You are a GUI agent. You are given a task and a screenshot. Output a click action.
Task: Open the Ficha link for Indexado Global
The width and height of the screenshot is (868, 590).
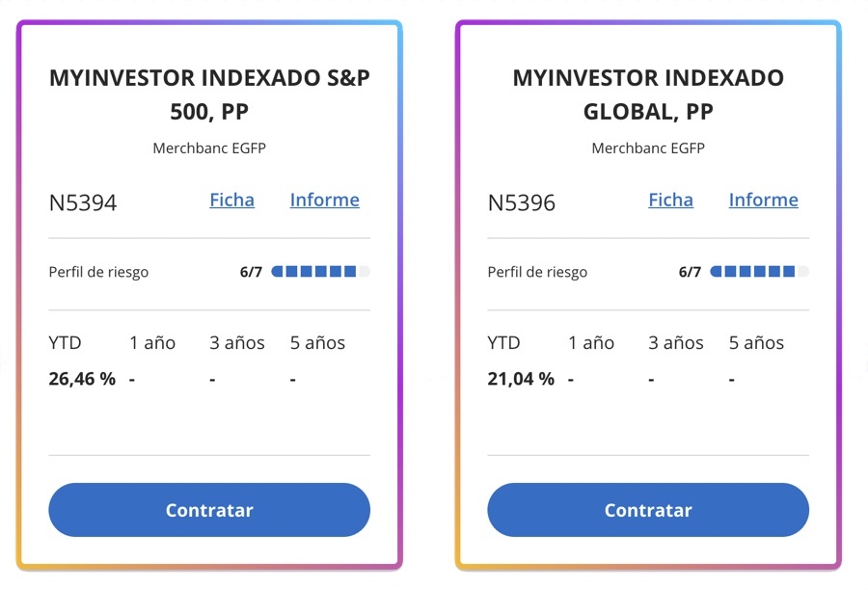pos(670,200)
